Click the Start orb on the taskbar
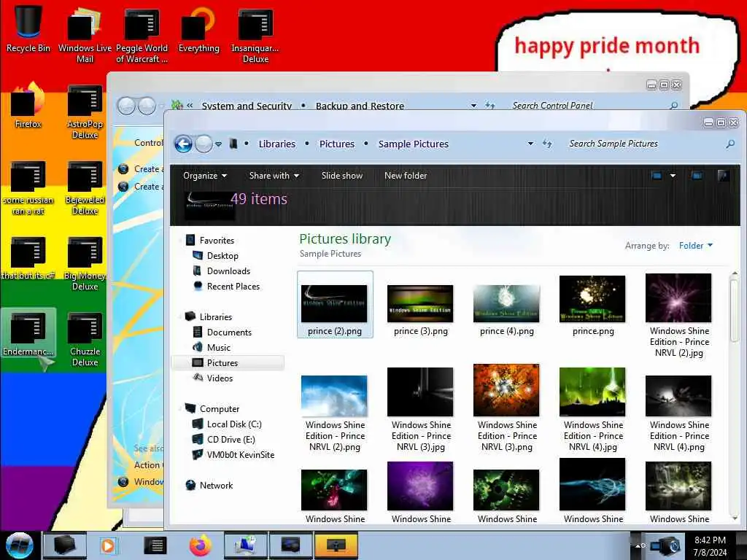This screenshot has width=747, height=560. pyautogui.click(x=19, y=545)
